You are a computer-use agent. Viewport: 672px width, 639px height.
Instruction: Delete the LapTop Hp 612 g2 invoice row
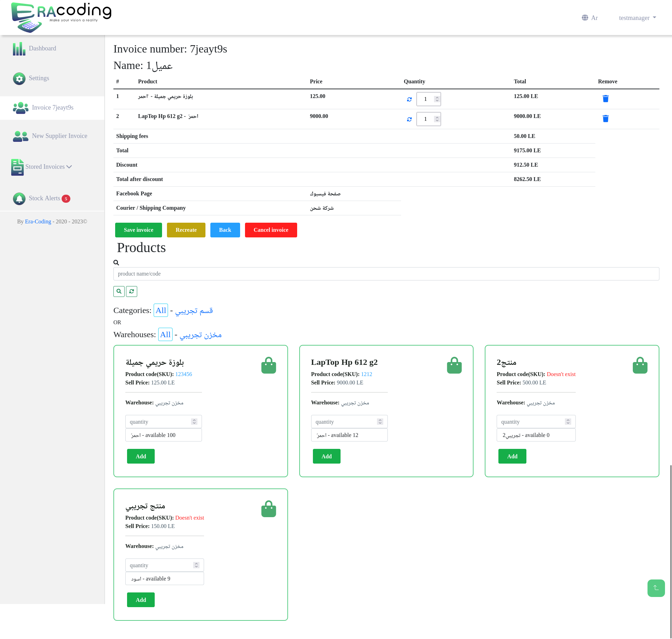coord(605,119)
